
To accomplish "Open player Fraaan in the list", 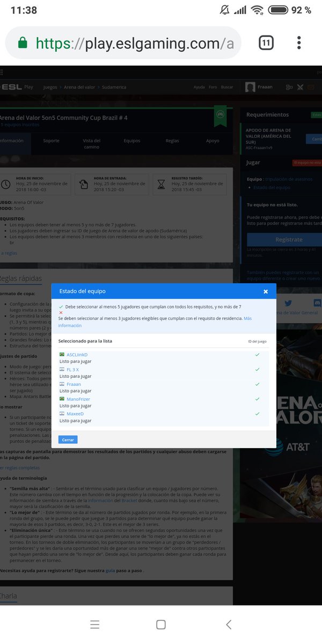I will tap(74, 384).
